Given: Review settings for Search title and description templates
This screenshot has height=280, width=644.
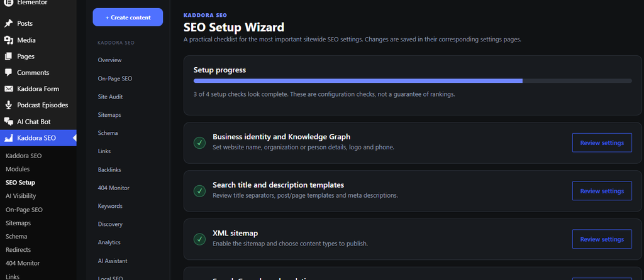Looking at the screenshot, I should coord(602,191).
